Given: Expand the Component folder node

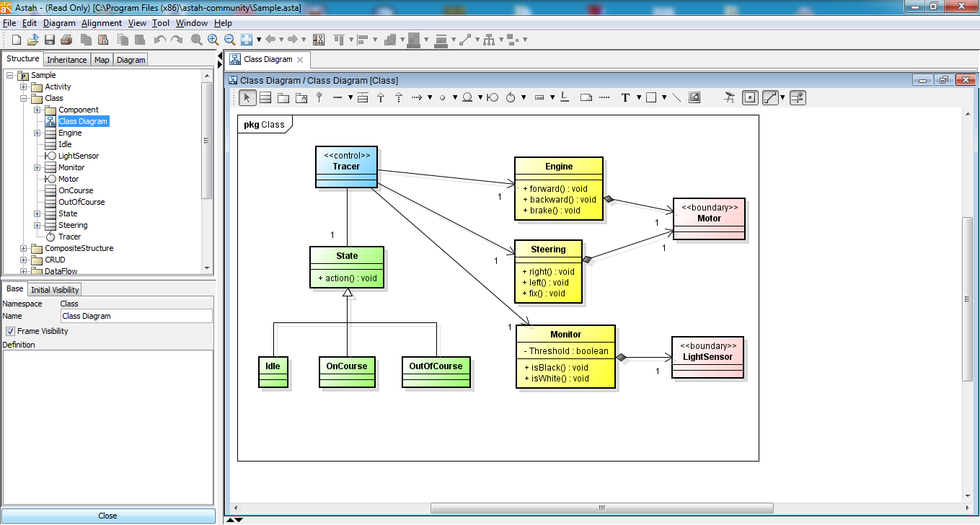Looking at the screenshot, I should (37, 110).
